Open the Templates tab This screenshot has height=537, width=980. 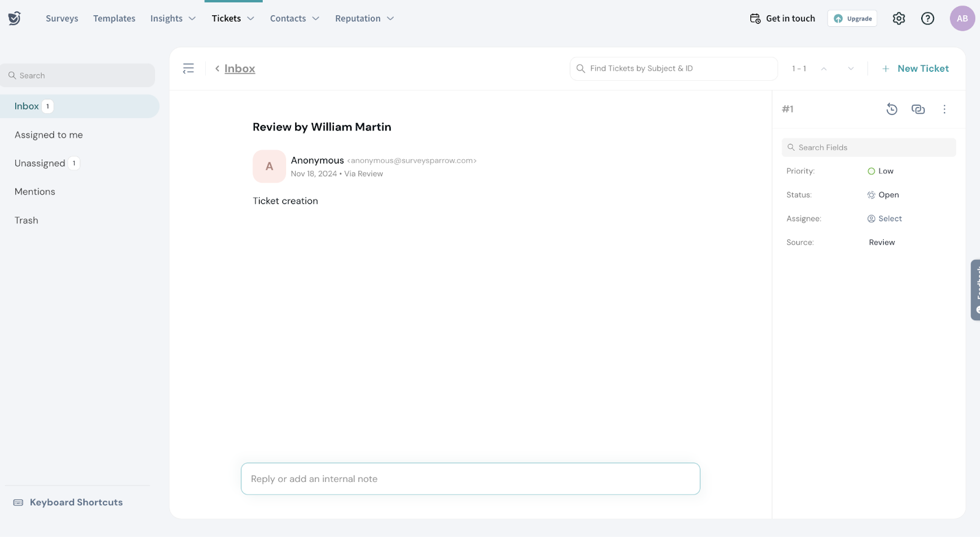tap(115, 18)
